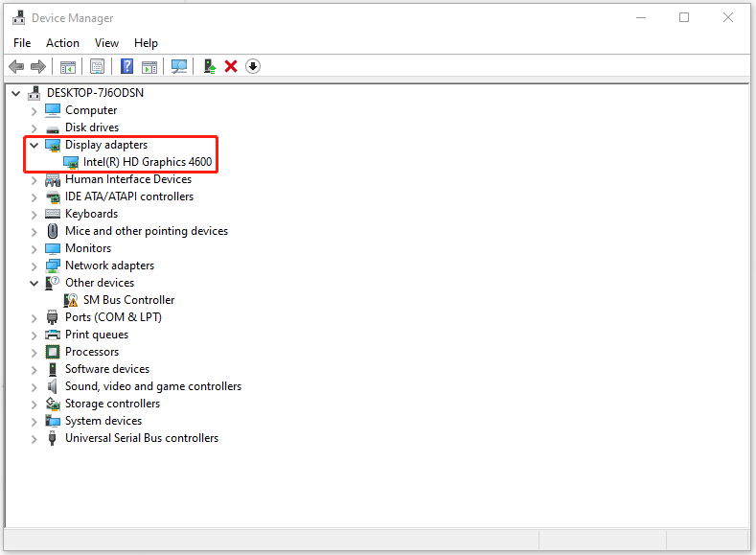Click the Intel HD Graphics 4600 device icon
The height and width of the screenshot is (555, 756).
pyautogui.click(x=71, y=163)
